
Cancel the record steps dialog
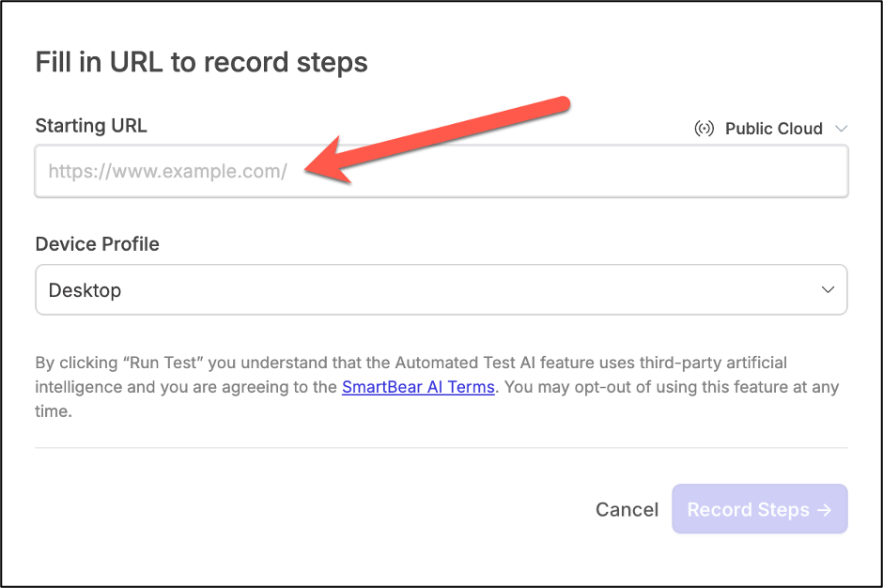(x=627, y=509)
